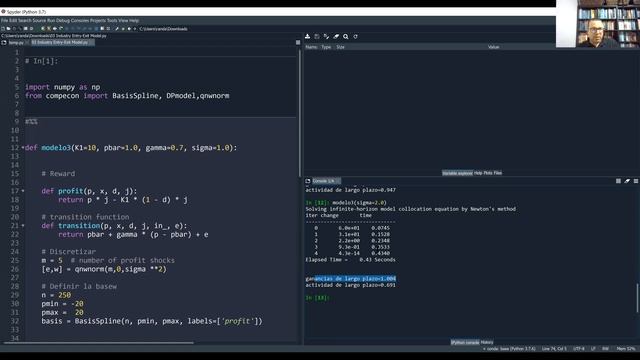Click the Import data icon in Variable explorer

(x=307, y=36)
